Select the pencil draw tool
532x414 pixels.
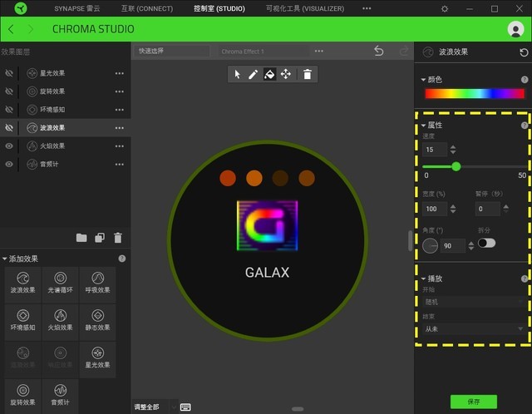click(253, 74)
